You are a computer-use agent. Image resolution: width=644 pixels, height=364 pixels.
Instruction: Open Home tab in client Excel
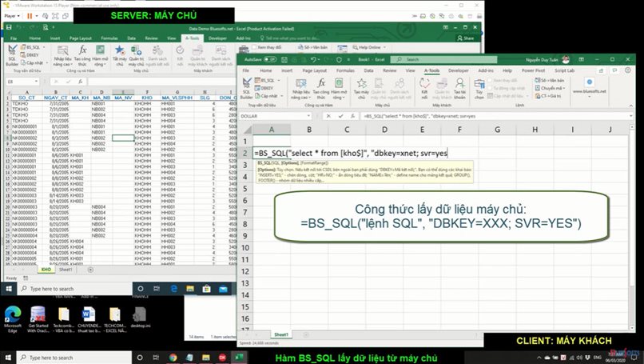click(x=266, y=70)
